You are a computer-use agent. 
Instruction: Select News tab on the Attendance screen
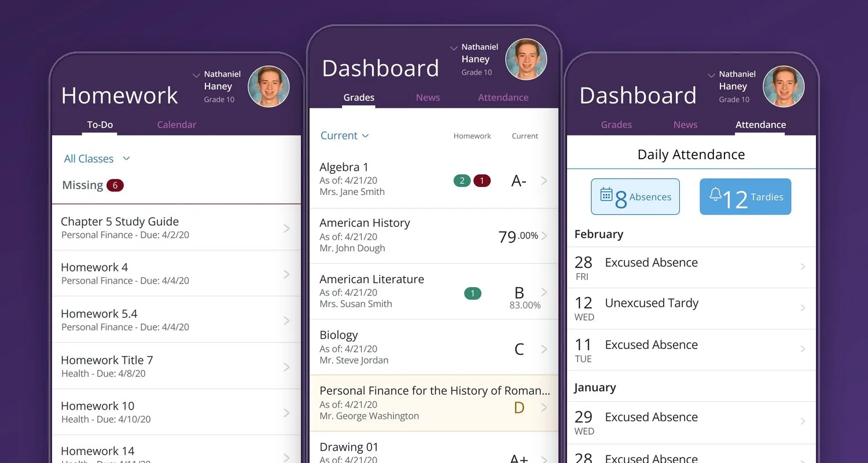tap(685, 124)
